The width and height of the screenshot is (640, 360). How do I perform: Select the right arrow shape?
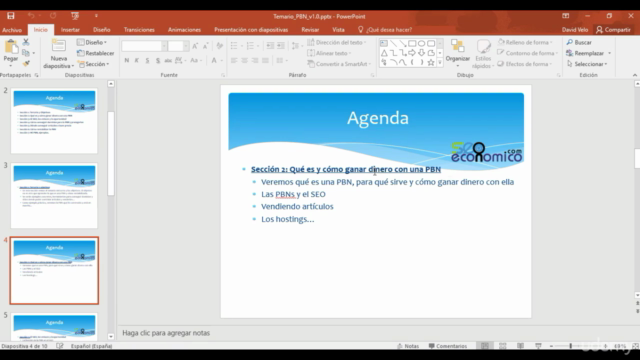tap(412, 53)
